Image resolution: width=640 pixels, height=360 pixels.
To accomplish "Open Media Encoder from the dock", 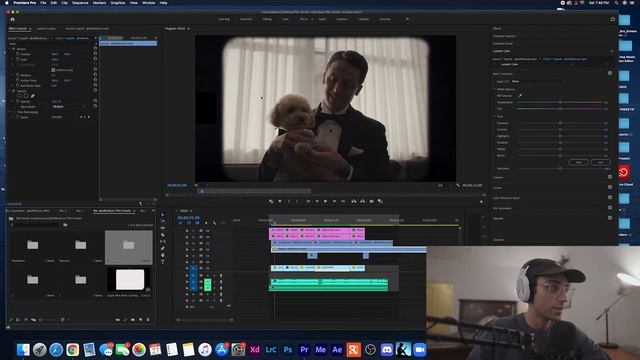I will pyautogui.click(x=321, y=350).
